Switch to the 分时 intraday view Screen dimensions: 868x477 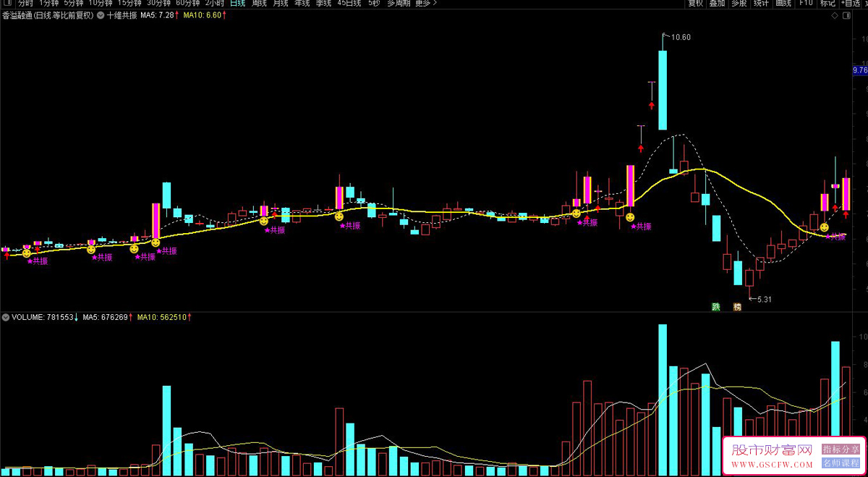(25, 3)
